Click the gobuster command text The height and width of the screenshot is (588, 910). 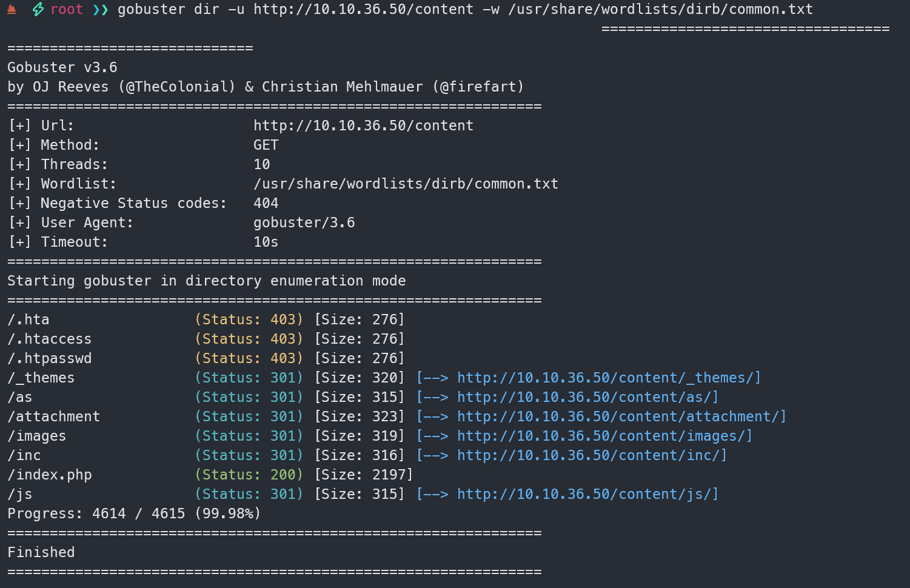coord(464,9)
